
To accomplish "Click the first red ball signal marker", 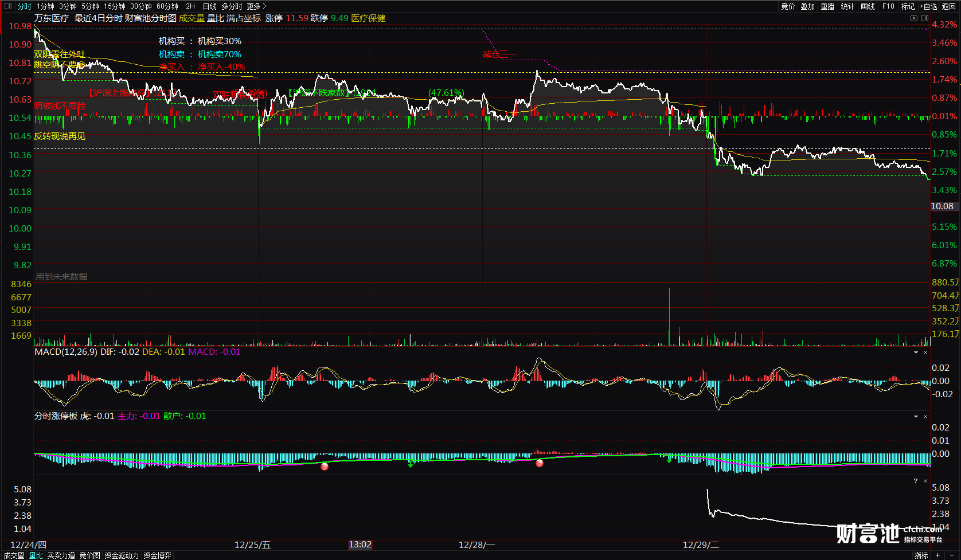I will (325, 467).
